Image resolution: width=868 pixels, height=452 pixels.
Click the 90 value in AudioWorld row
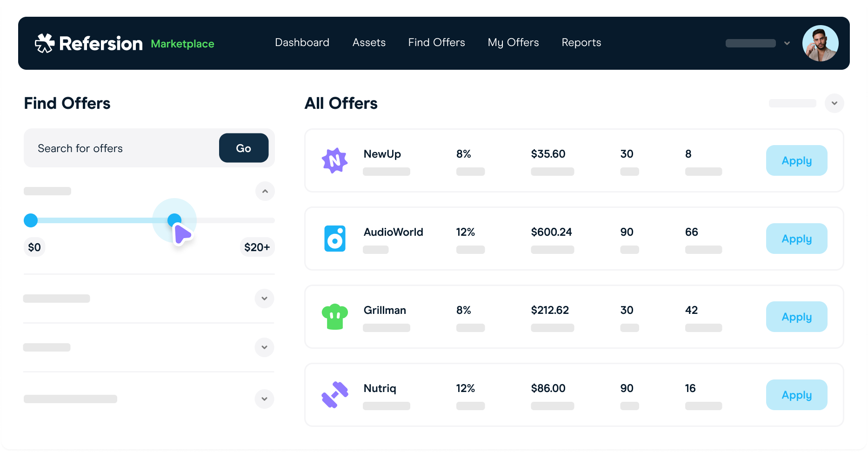click(x=627, y=232)
